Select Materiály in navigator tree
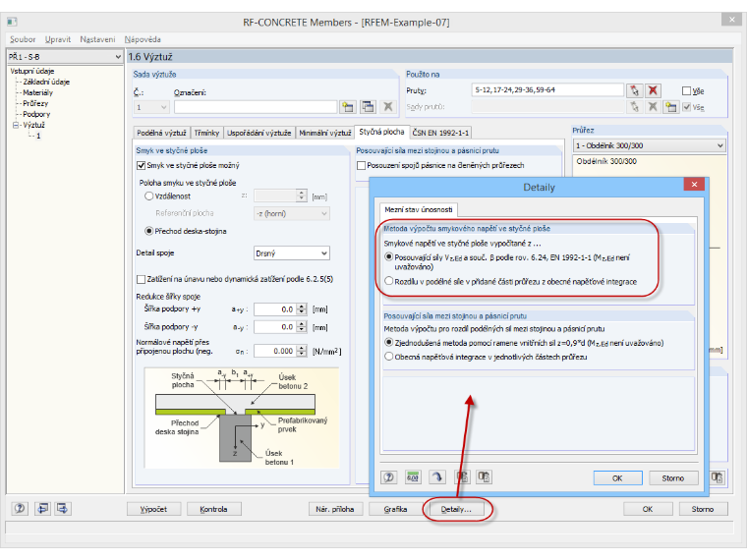The height and width of the screenshot is (560, 747). pyautogui.click(x=37, y=93)
